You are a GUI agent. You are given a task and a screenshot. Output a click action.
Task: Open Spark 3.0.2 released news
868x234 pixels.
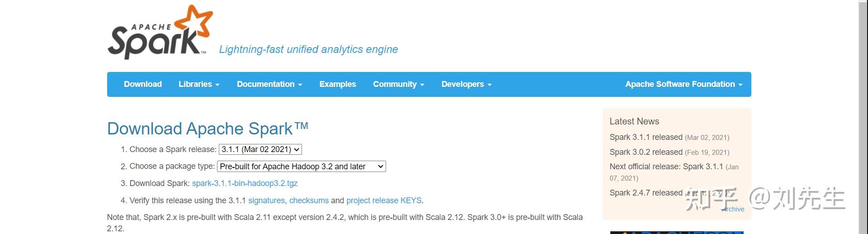[646, 152]
